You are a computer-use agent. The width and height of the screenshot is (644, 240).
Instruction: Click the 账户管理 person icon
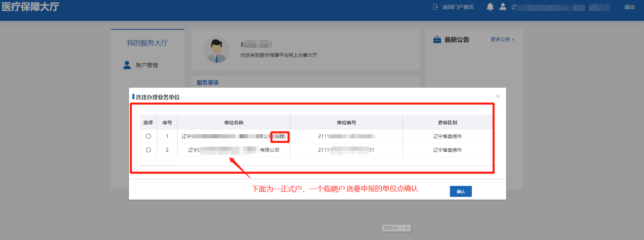tap(127, 65)
